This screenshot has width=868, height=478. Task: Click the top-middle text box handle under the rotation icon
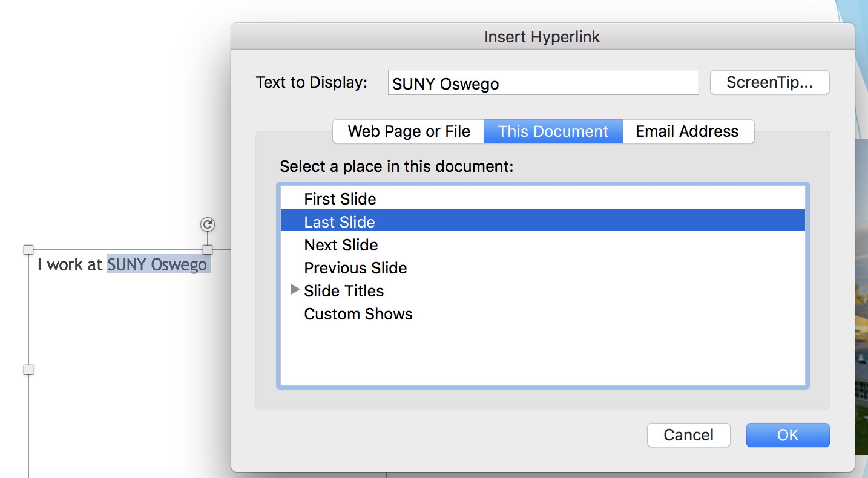[x=208, y=250]
